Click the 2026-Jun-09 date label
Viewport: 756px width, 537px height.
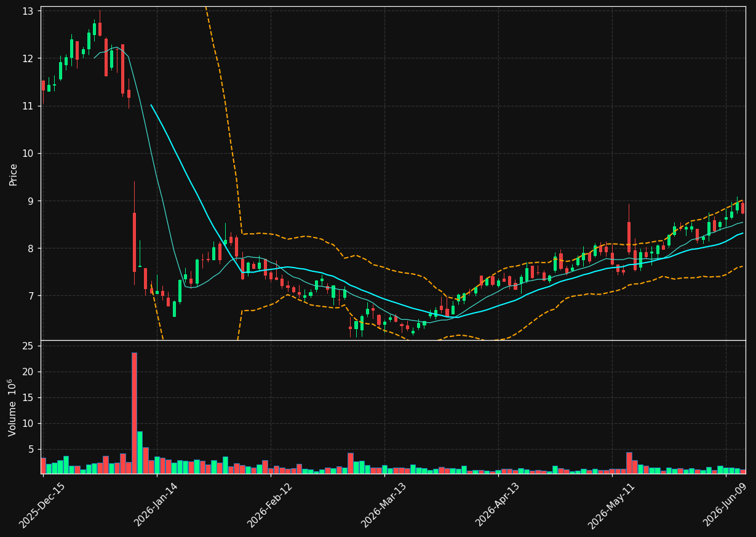[726, 504]
